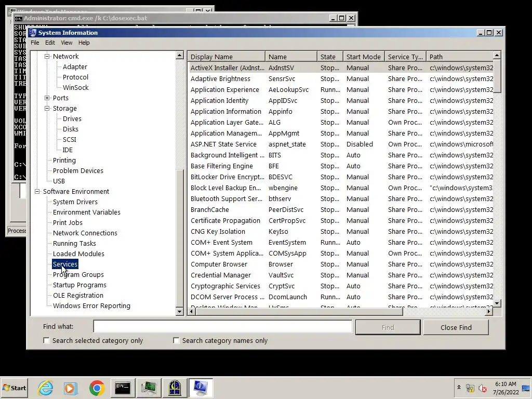Click the muted volume tray icon

(482, 388)
